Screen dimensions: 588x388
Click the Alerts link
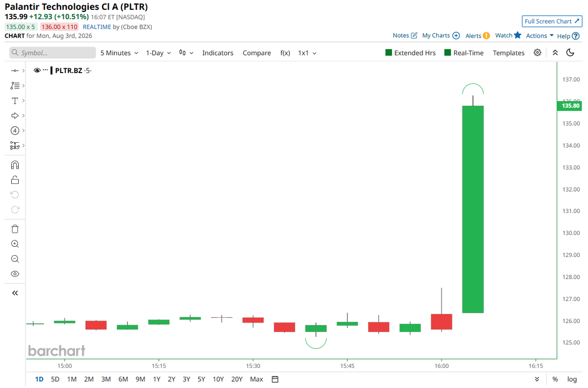pos(473,36)
